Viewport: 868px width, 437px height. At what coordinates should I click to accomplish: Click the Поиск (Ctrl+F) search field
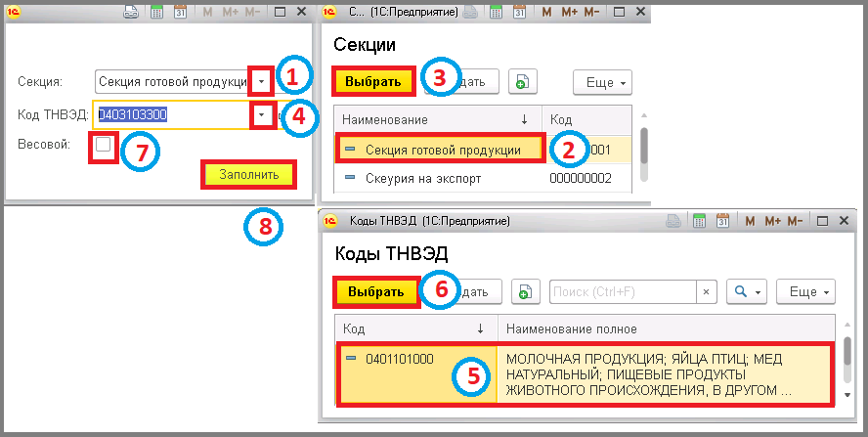click(623, 291)
